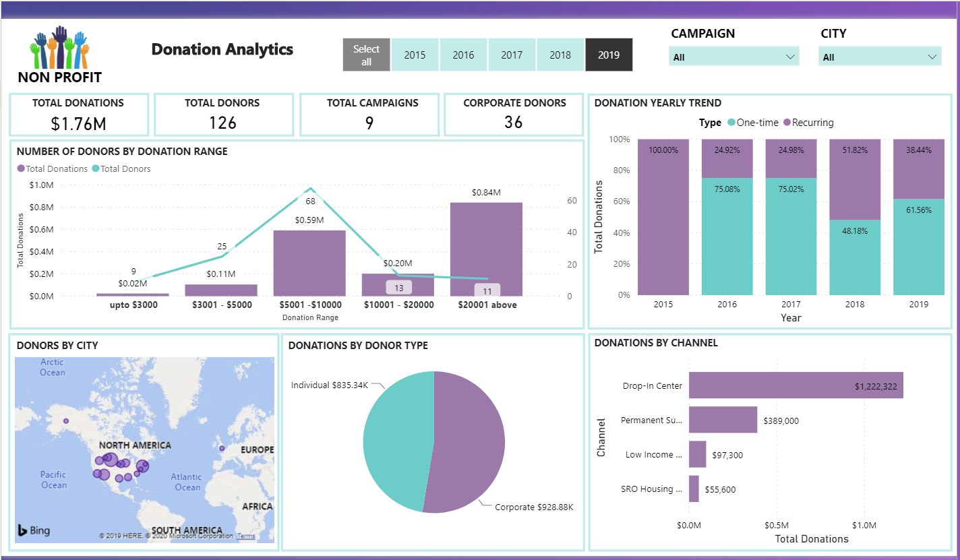Click the donor bubble near Europe

222,447
